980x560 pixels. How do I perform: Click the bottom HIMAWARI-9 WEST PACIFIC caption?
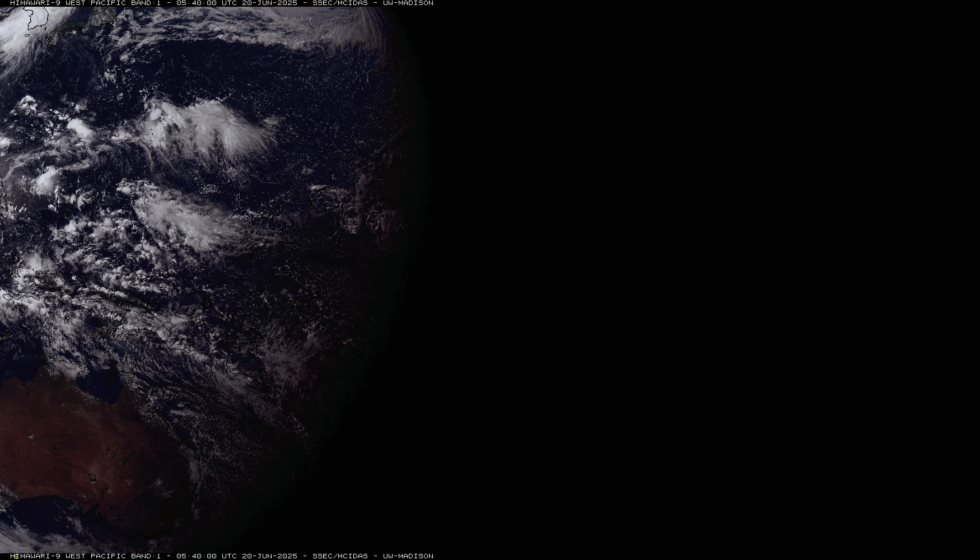[x=68, y=556]
